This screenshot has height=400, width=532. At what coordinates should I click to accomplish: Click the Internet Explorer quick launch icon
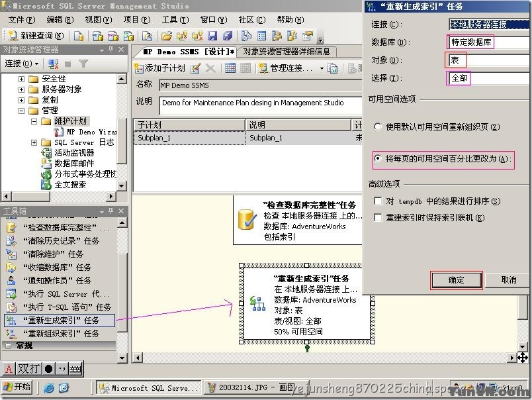(49, 387)
